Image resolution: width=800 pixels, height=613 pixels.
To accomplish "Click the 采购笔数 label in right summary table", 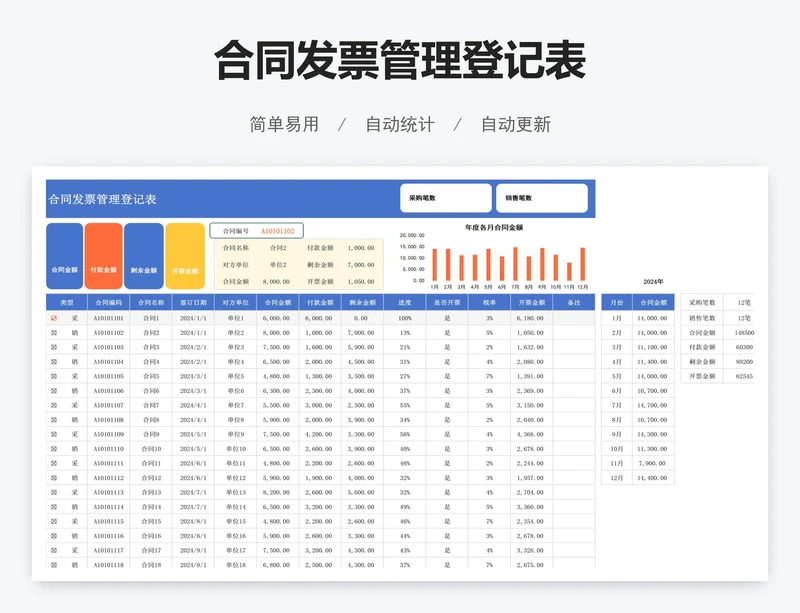I will click(703, 303).
